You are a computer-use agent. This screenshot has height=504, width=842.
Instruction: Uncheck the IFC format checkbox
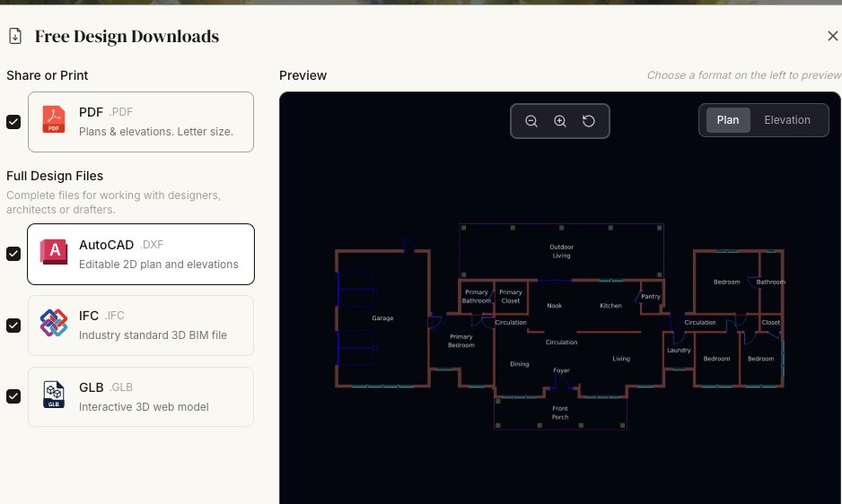coord(13,326)
